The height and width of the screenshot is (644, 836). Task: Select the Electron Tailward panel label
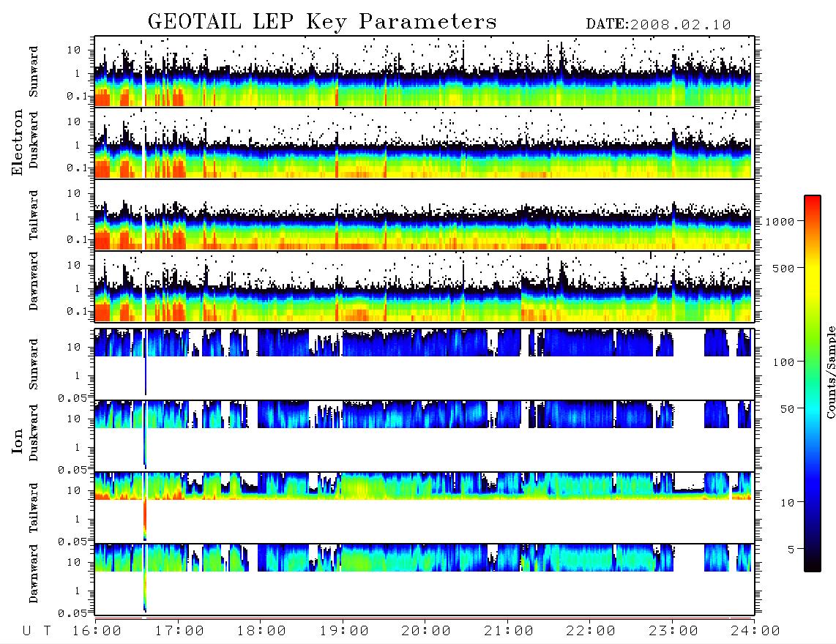tap(34, 214)
